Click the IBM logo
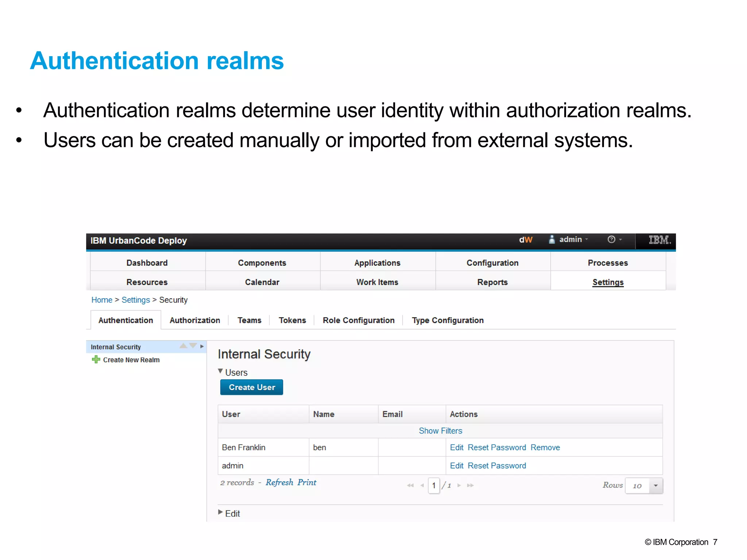The height and width of the screenshot is (560, 747). pos(659,240)
